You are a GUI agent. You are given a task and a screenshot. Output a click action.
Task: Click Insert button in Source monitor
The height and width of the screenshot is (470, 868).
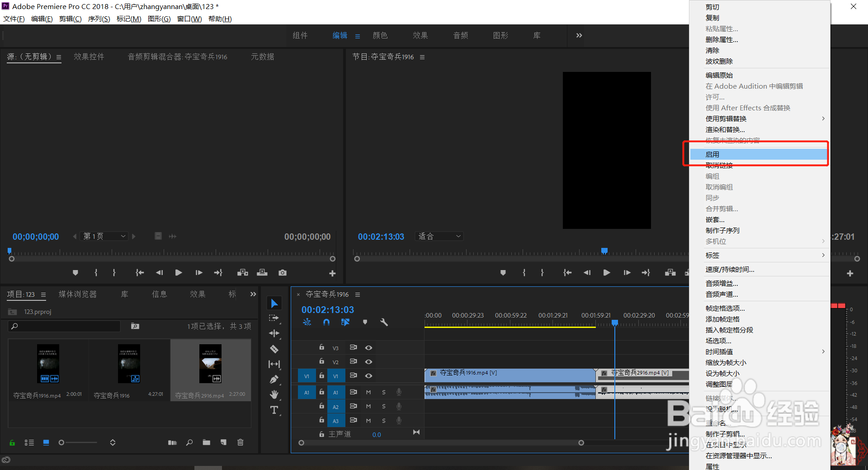point(243,273)
